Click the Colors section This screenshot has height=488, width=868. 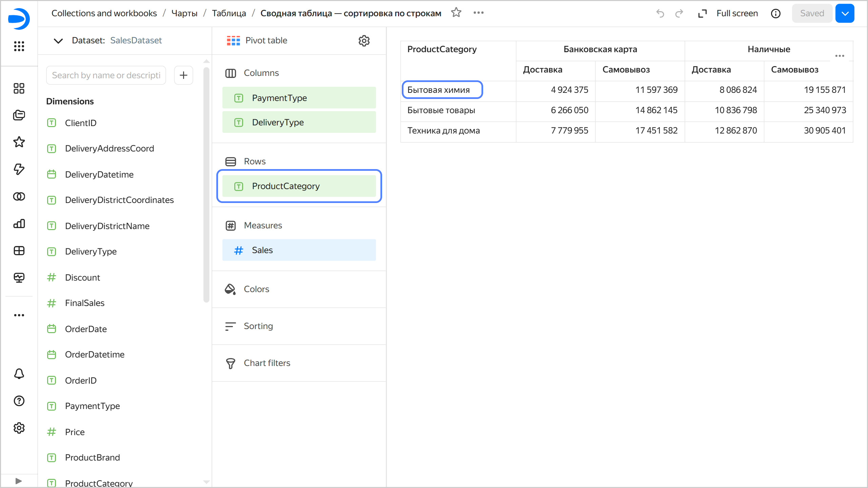(257, 289)
